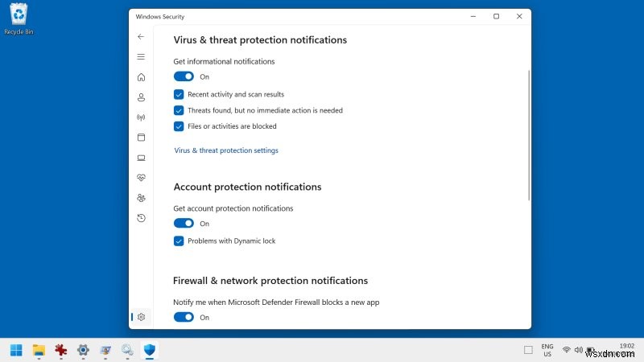Click the ENG US language indicator
Screen dimensions: 644x362
tap(547, 350)
